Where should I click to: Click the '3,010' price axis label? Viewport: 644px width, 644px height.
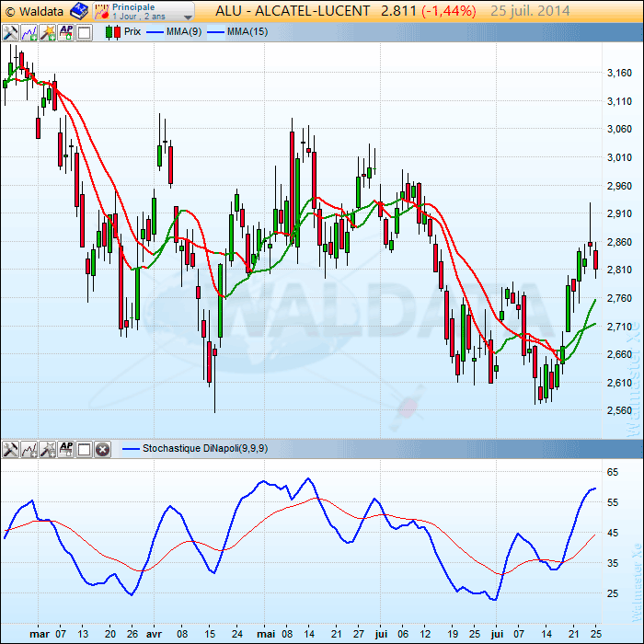point(619,157)
